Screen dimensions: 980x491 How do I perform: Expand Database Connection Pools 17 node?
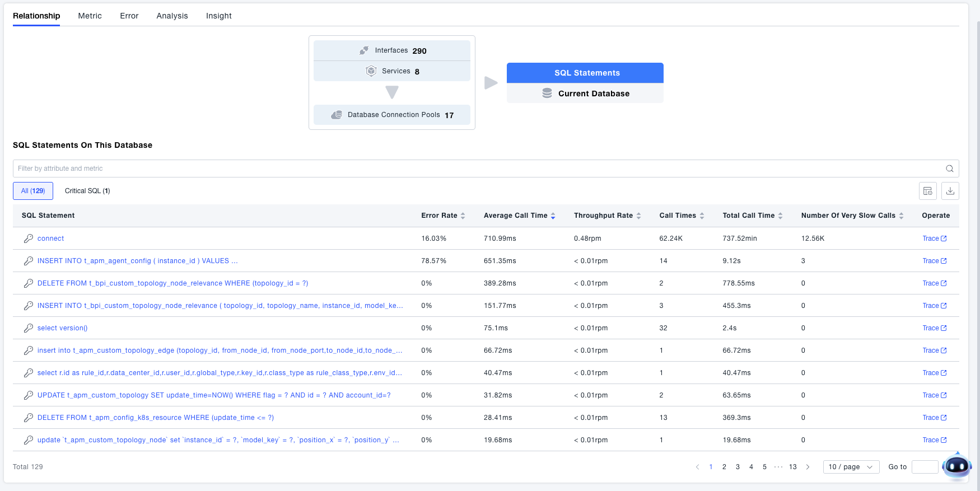coord(392,115)
